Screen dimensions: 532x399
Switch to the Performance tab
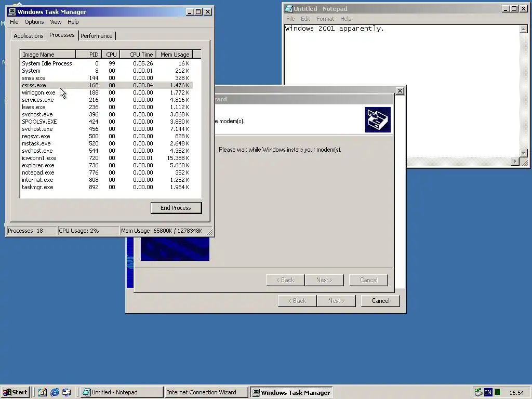click(96, 36)
